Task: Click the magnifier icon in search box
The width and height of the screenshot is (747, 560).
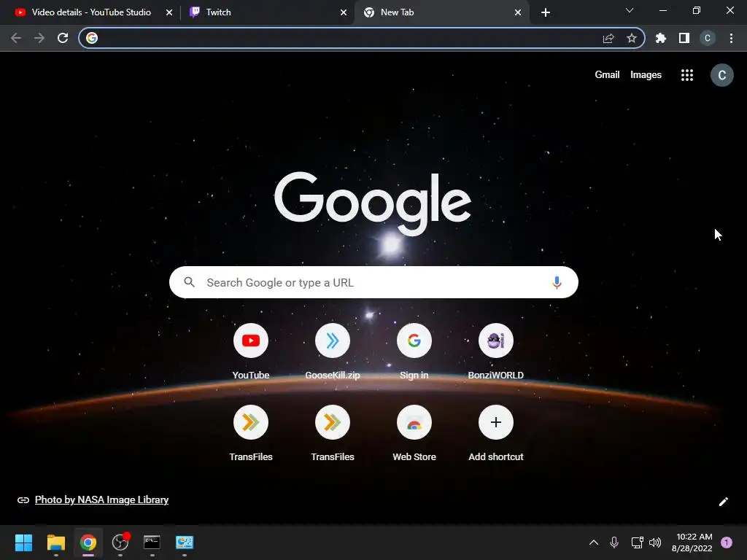Action: tap(189, 282)
